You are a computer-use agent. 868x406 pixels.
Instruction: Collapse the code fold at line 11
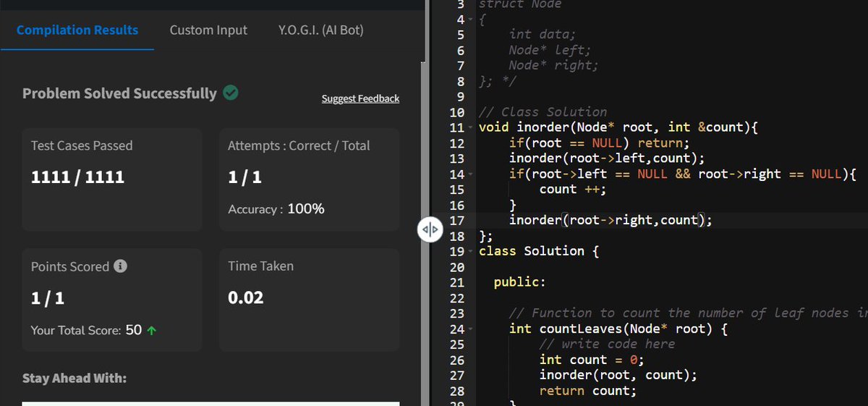click(x=470, y=127)
